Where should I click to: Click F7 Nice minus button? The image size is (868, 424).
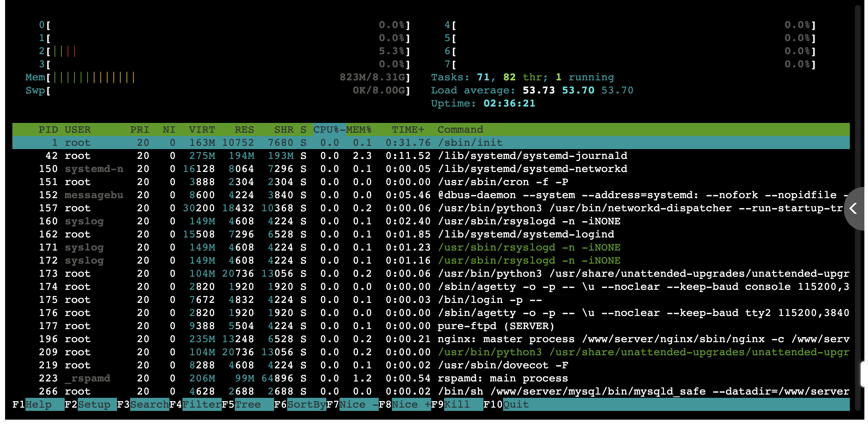358,404
